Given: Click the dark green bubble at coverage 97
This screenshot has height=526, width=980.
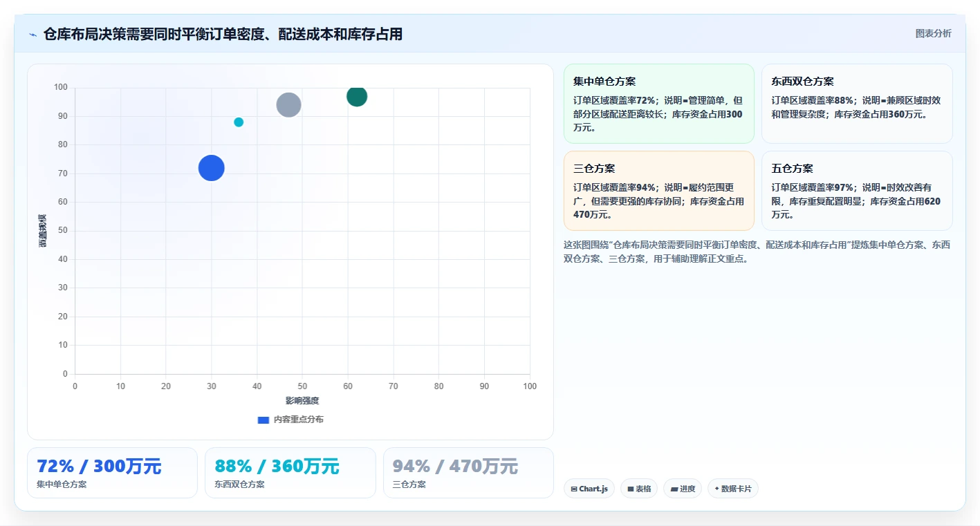Looking at the screenshot, I should [x=357, y=96].
